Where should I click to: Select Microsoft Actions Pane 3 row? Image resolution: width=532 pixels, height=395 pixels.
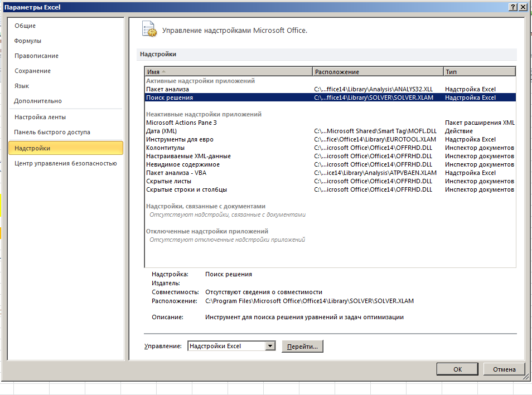coord(331,123)
